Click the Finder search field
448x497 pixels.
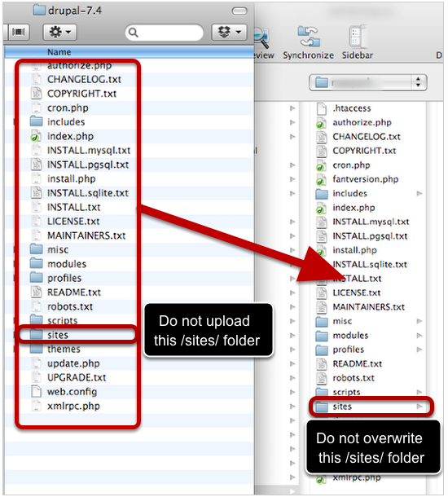coord(164,33)
